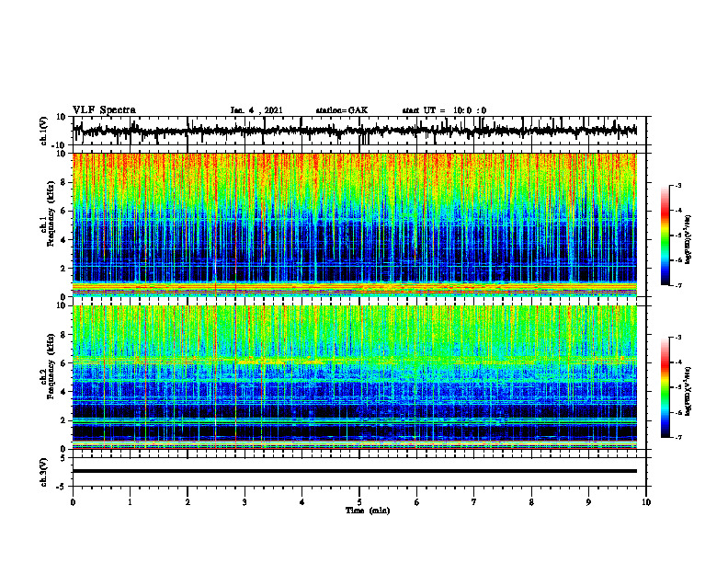
Task: Click the log(PSD) label beside ch.2 colorbar
Action: tap(688, 392)
